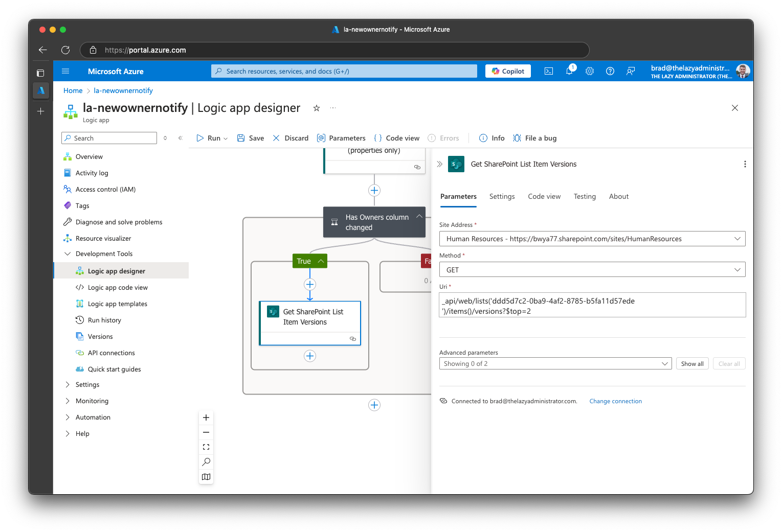Add action below the condition block

click(x=374, y=405)
